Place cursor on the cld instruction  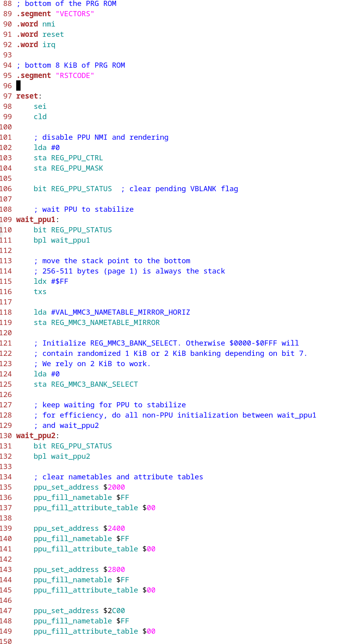pos(40,116)
